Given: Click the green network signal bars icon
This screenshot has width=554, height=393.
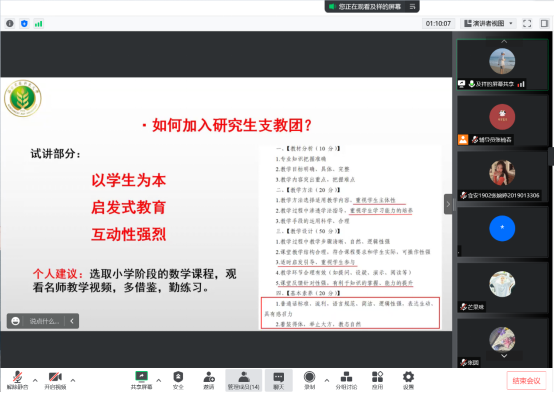Looking at the screenshot, I should coord(38,23).
